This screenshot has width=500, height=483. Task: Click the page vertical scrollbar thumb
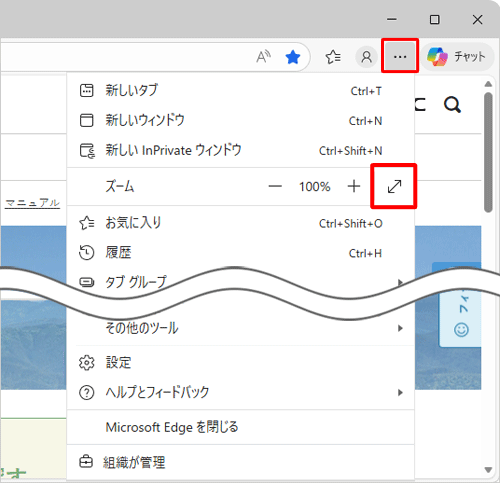(488, 152)
